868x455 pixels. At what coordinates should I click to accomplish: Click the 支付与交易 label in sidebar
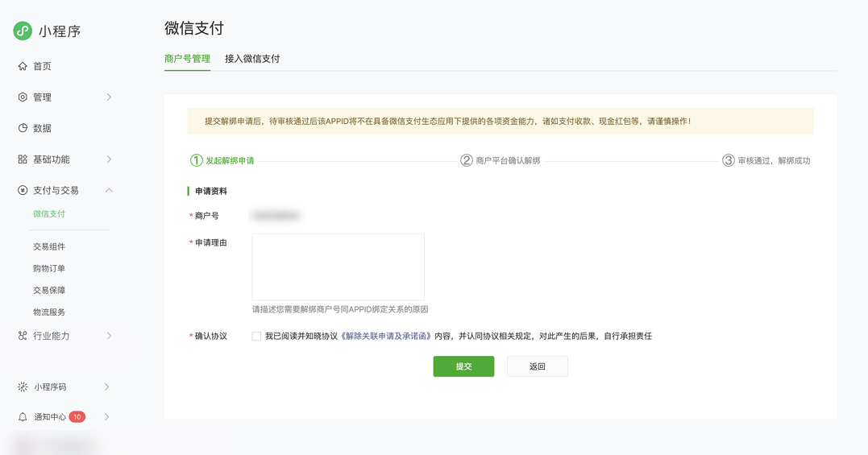[x=56, y=190]
